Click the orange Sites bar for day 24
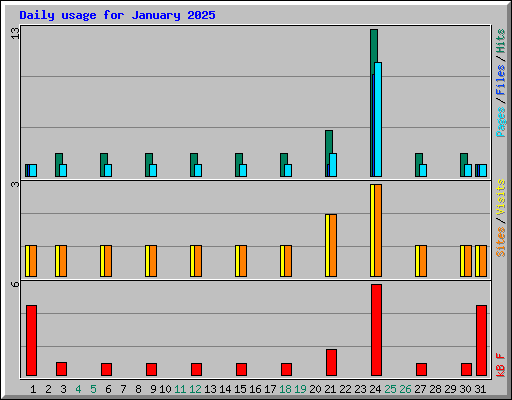This screenshot has width=512, height=400. (x=378, y=230)
